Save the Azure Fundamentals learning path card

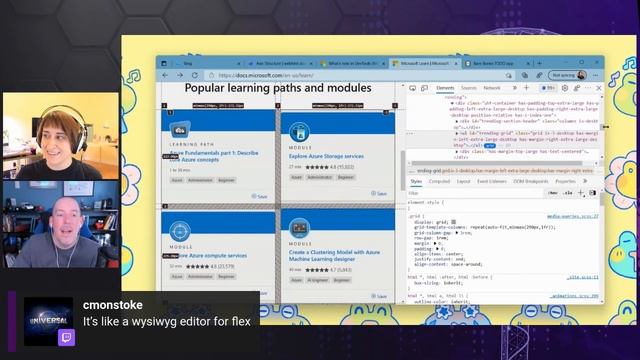(x=259, y=196)
